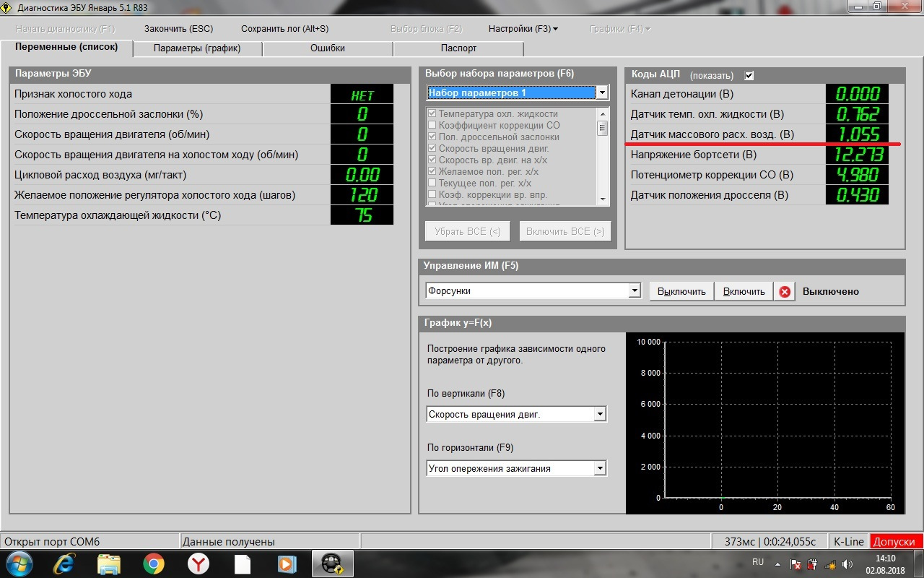Launch Yandex Browser from the taskbar
This screenshot has width=924, height=578.
tap(199, 564)
